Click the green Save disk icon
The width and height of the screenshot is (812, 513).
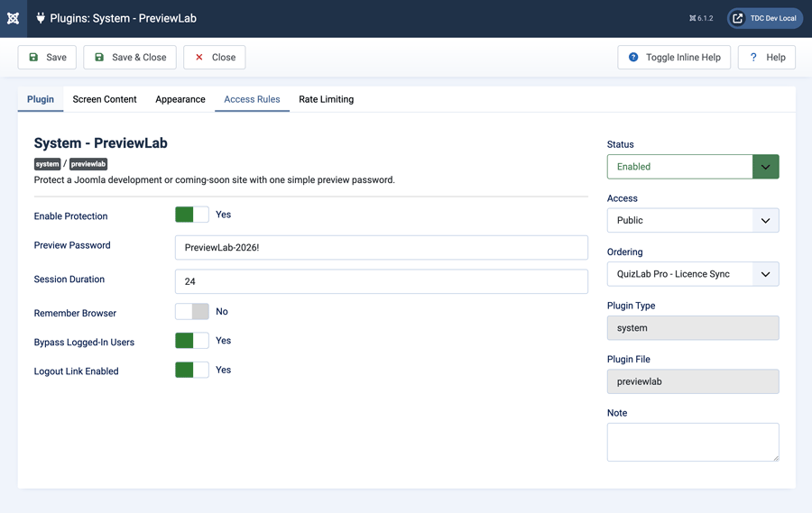[x=33, y=57]
